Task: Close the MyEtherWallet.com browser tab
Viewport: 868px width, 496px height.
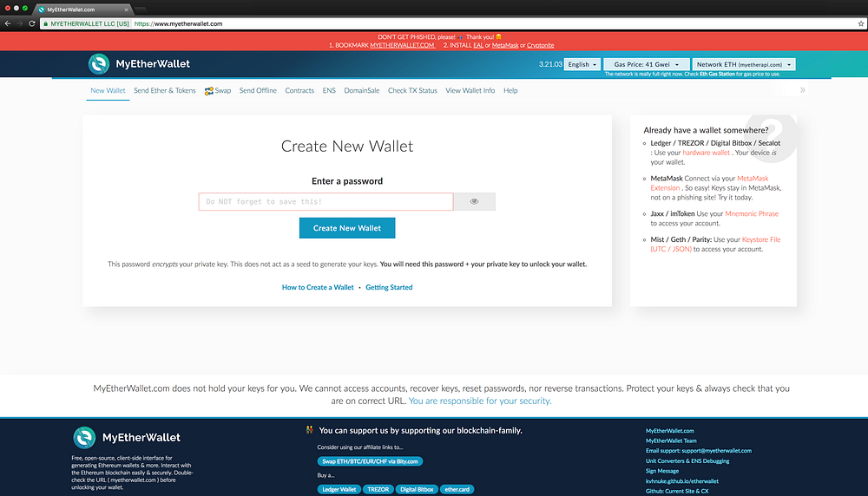Action: point(126,10)
